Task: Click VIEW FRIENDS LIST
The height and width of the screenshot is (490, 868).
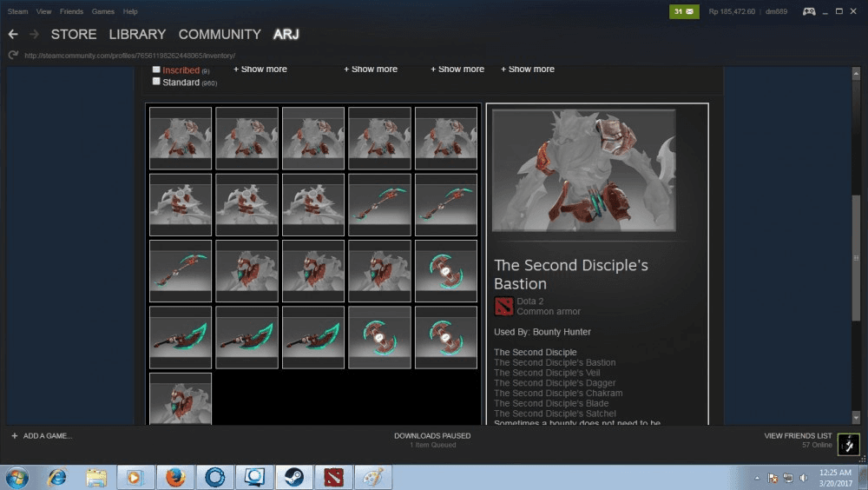Action: tap(798, 435)
